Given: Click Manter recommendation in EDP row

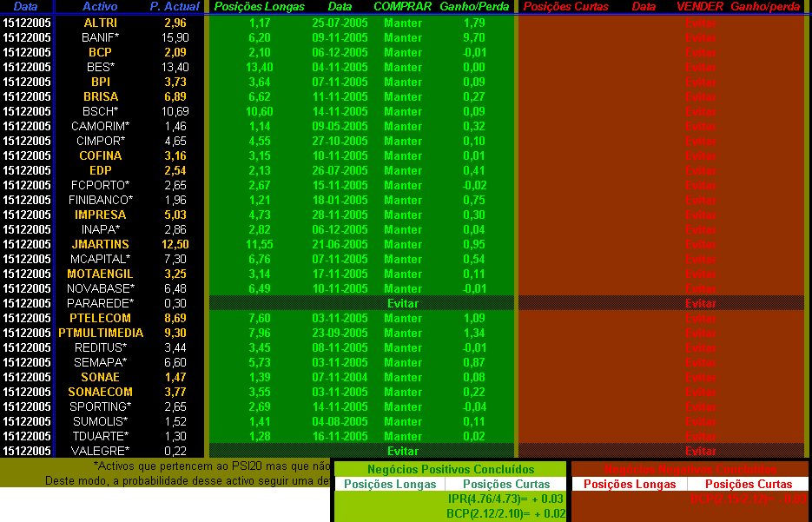Looking at the screenshot, I should click(403, 170).
